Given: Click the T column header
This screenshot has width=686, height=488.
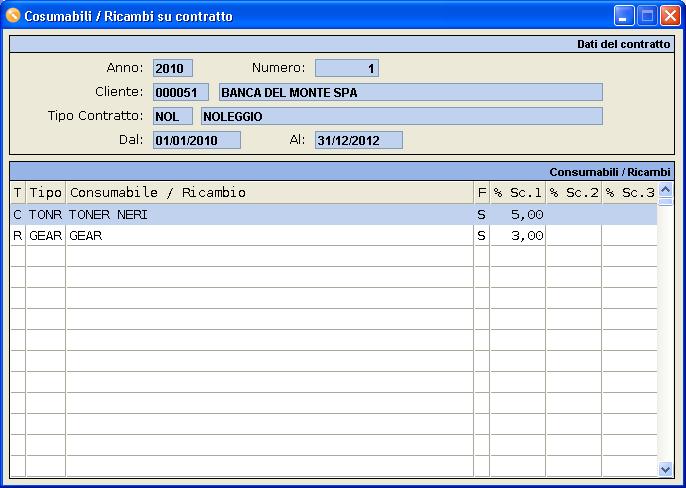Looking at the screenshot, I should click(x=18, y=193).
